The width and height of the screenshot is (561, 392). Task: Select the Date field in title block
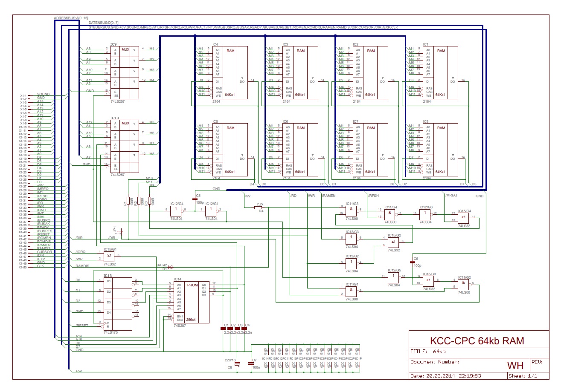pyautogui.click(x=458, y=376)
